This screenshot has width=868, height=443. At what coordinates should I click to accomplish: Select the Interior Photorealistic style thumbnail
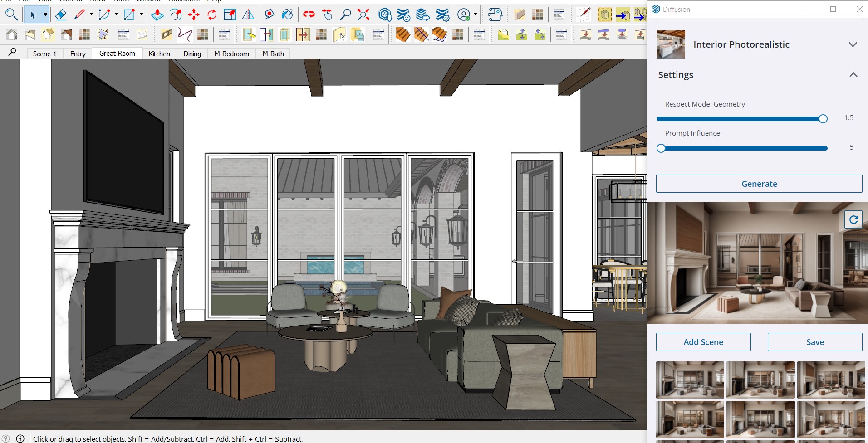click(x=671, y=44)
